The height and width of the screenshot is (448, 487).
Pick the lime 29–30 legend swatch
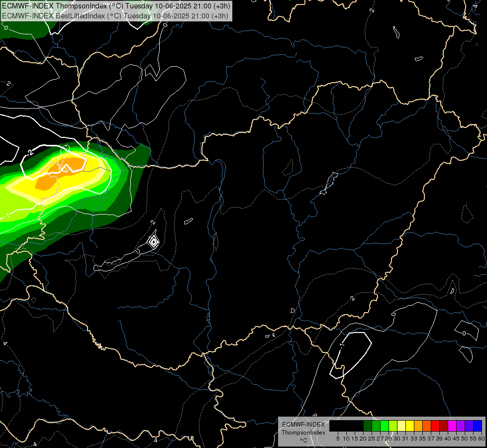point(393,426)
